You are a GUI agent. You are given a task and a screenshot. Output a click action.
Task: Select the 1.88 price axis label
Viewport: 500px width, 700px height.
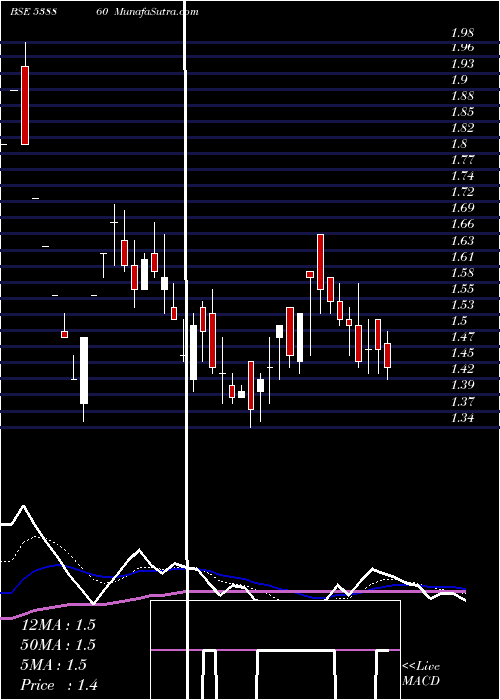pos(462,96)
